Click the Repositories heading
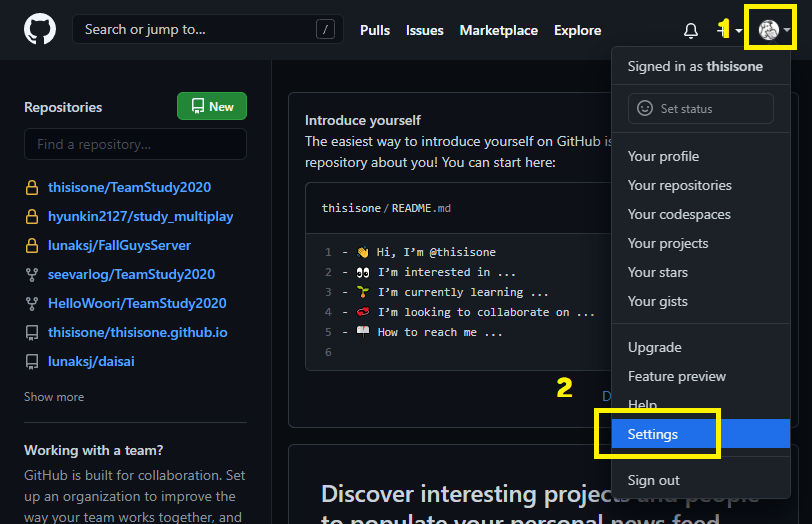The height and width of the screenshot is (524, 812). pyautogui.click(x=63, y=107)
